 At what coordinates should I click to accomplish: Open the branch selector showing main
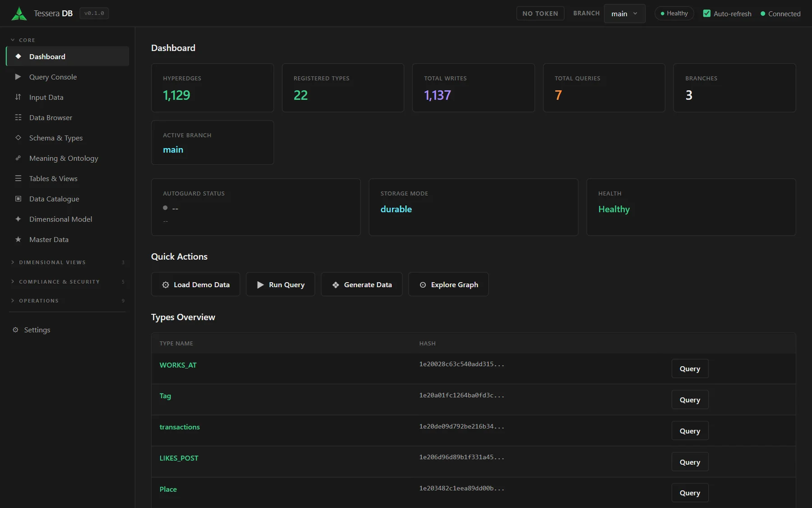tap(624, 14)
